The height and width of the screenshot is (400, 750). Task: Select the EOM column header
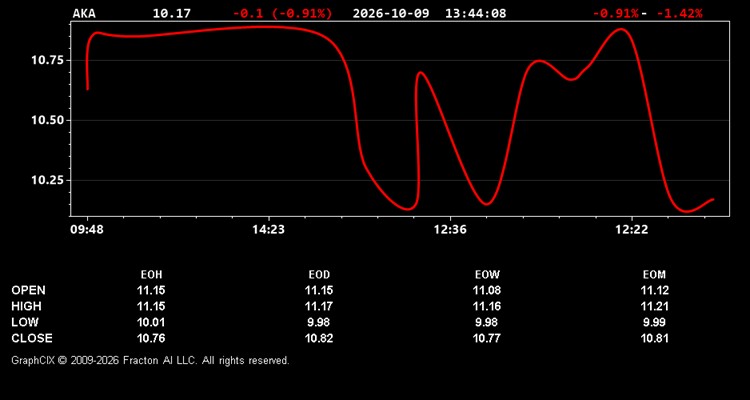tap(654, 275)
